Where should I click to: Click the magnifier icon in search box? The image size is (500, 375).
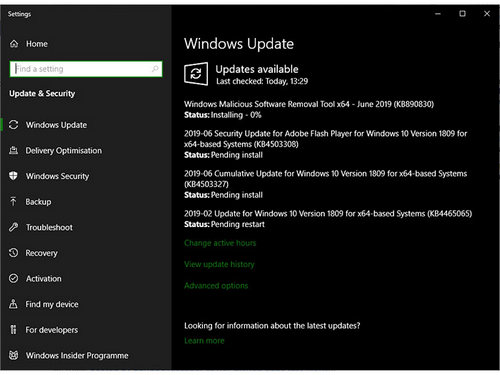point(155,69)
